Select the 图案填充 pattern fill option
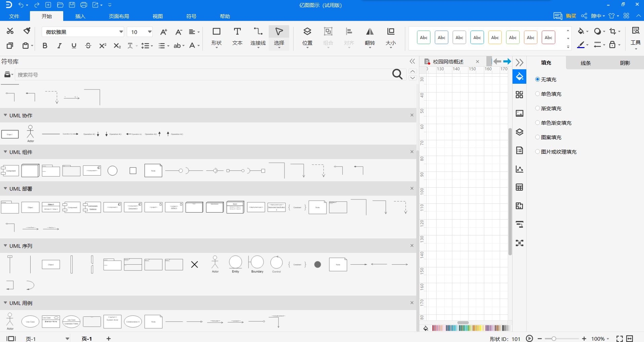The image size is (644, 342). click(x=548, y=137)
